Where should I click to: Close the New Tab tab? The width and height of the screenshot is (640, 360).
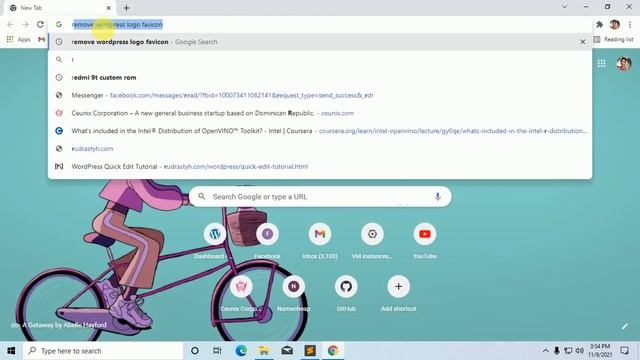[x=109, y=8]
